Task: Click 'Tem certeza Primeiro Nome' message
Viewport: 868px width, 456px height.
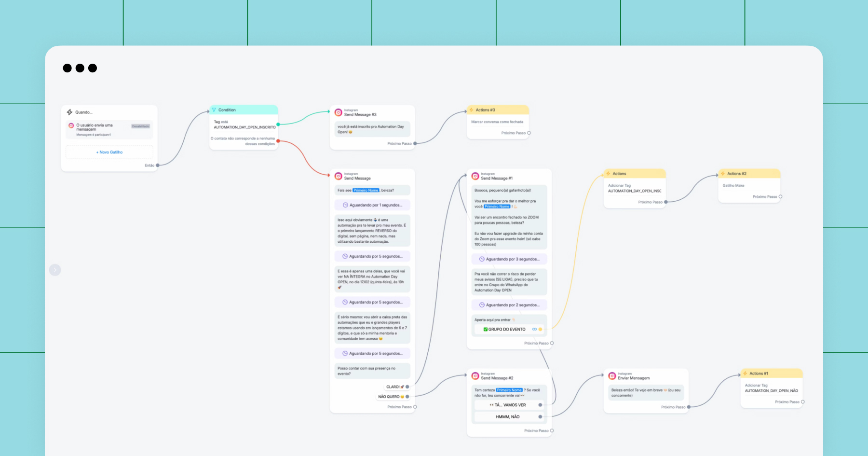Action: [509, 393]
